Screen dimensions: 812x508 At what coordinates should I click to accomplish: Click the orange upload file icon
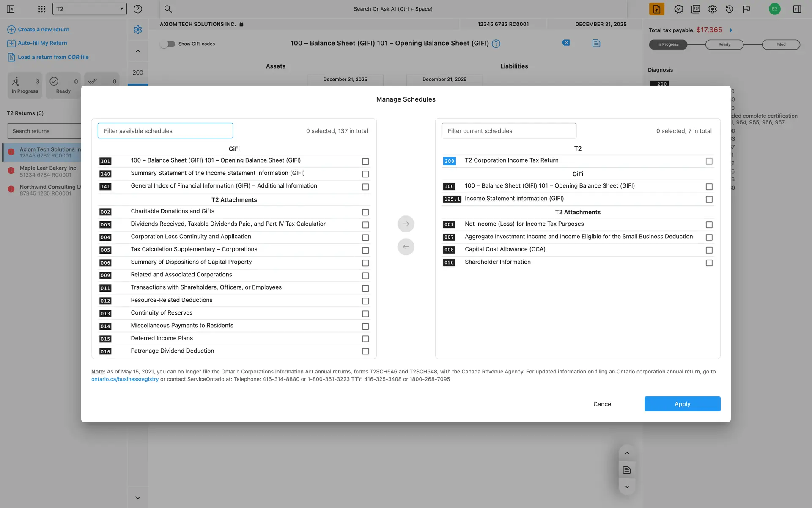click(656, 9)
